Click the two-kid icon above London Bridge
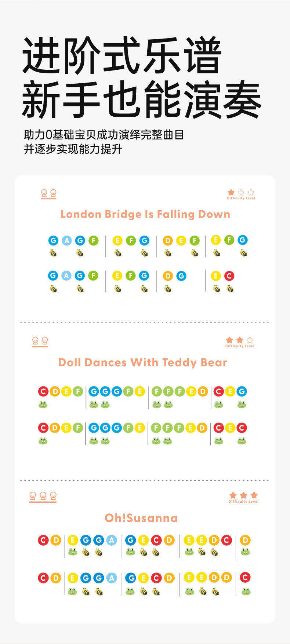 coord(49,193)
